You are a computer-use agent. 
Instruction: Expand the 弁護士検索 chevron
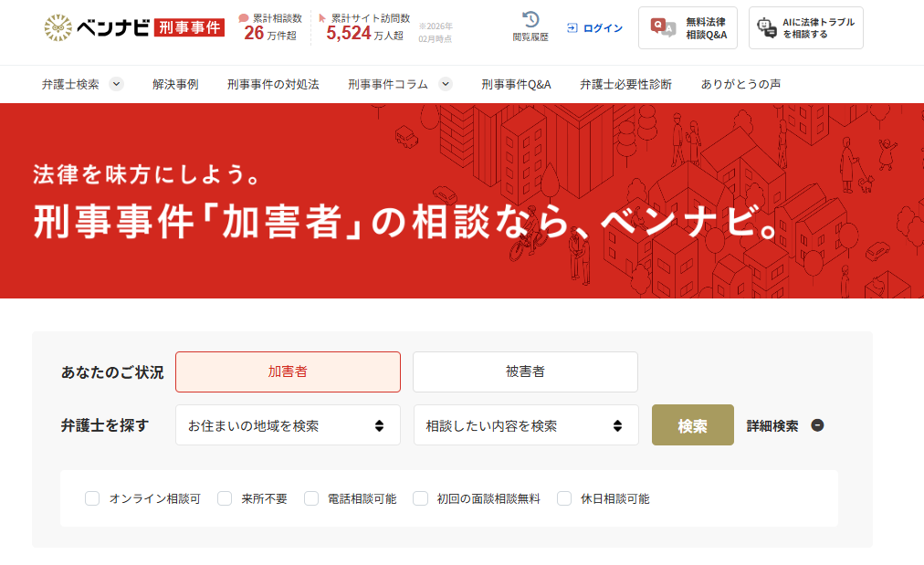[x=117, y=84]
